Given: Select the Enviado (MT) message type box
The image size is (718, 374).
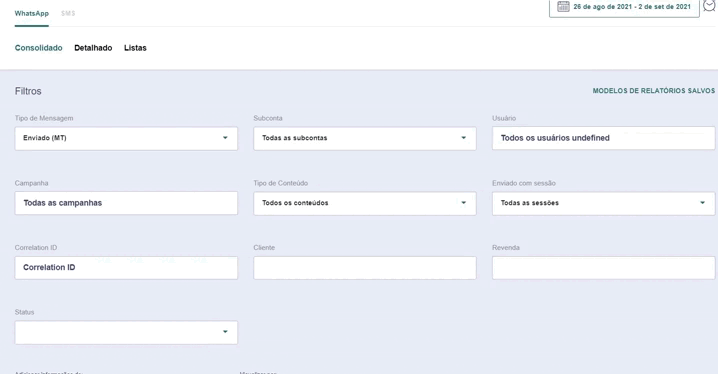Looking at the screenshot, I should click(126, 138).
